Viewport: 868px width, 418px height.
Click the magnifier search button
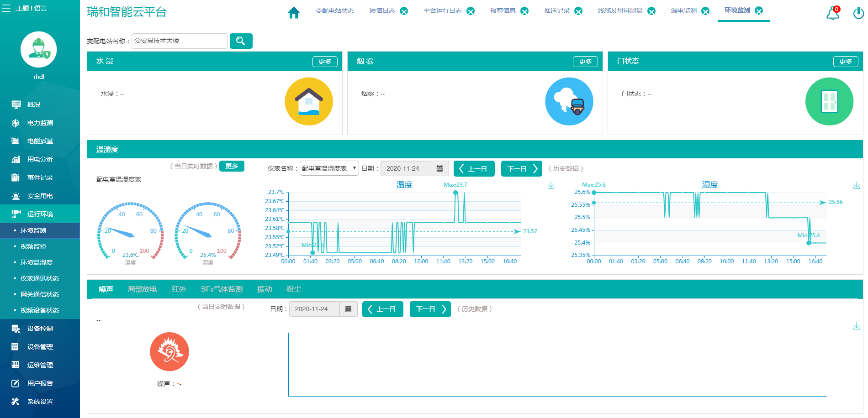point(241,41)
